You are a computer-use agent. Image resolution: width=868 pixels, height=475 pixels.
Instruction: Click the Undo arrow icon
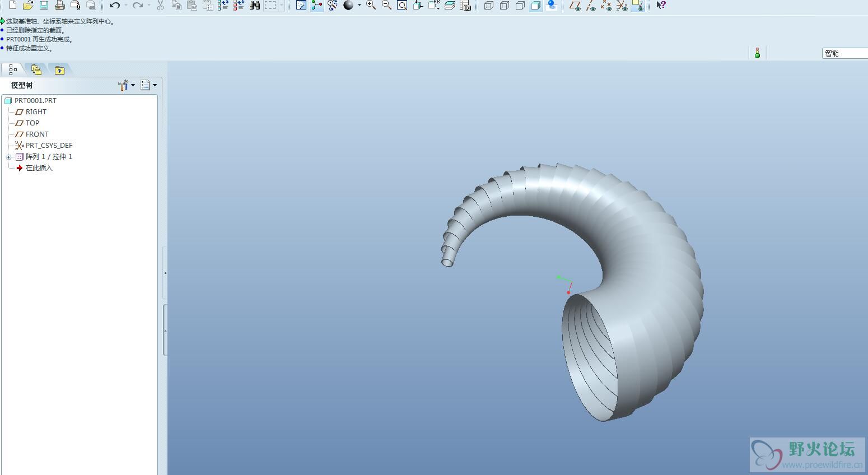coord(115,6)
